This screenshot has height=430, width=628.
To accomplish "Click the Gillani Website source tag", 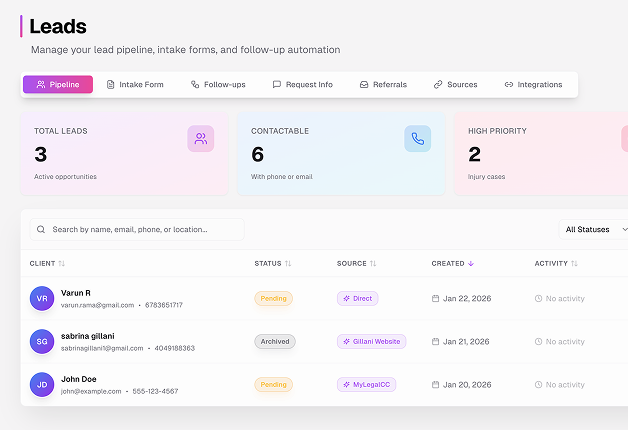I will [x=372, y=342].
